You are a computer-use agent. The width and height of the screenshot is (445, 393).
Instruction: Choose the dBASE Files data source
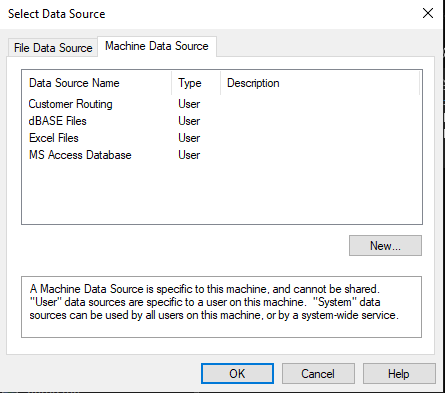point(57,121)
